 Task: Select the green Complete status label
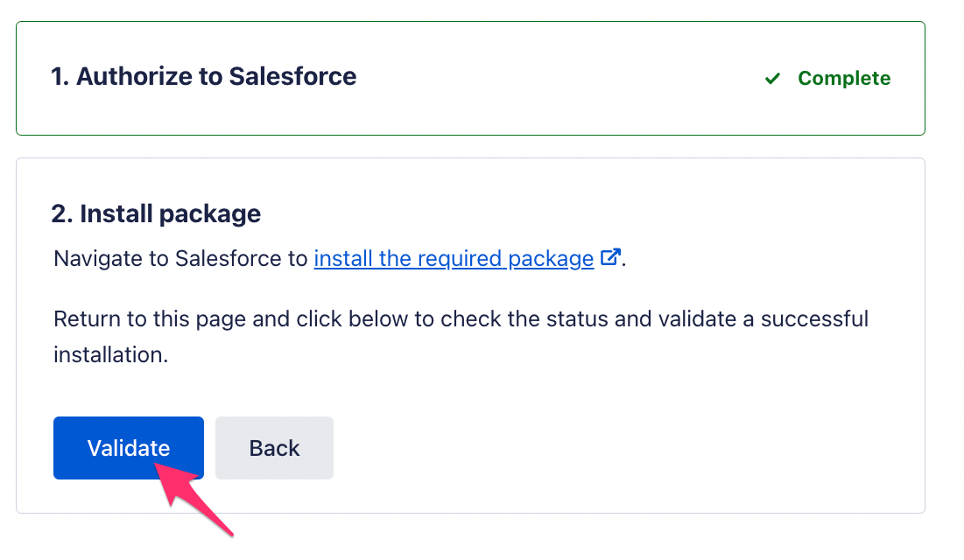843,78
